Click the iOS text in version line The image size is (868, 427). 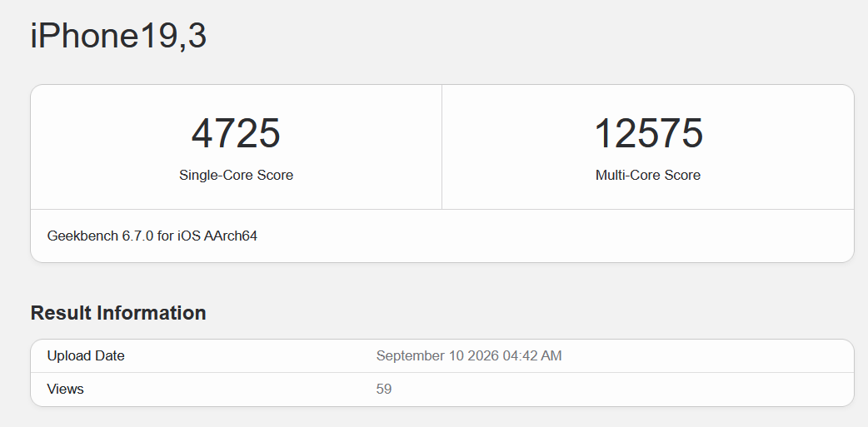[189, 236]
